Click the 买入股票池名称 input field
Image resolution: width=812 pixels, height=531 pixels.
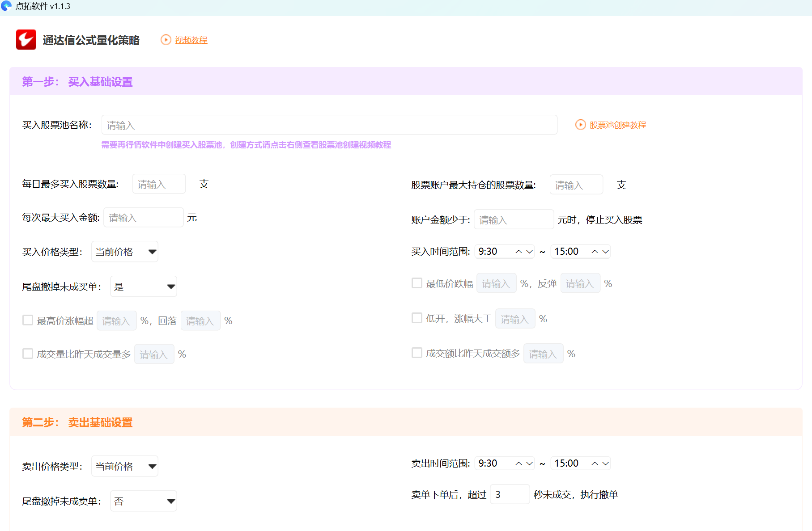click(x=329, y=125)
